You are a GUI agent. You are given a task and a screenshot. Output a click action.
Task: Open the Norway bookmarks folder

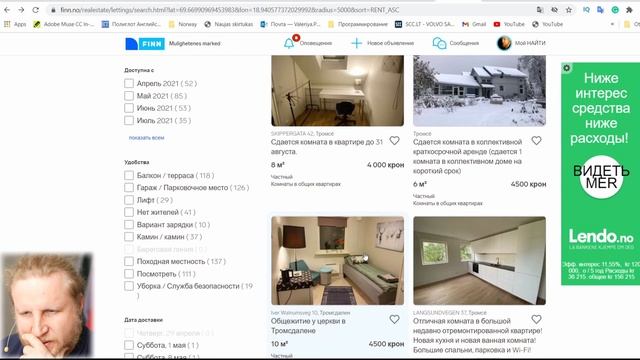182,24
